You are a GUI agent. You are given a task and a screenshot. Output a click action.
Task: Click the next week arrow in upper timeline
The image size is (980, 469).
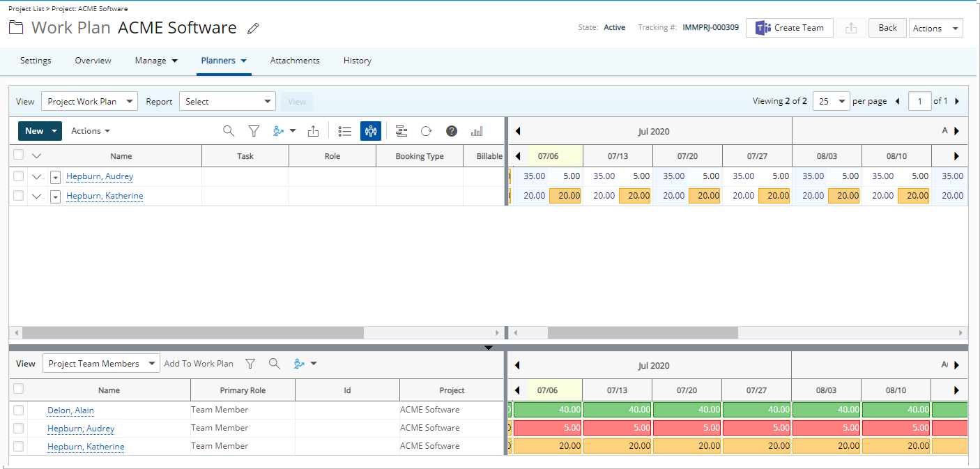(956, 156)
